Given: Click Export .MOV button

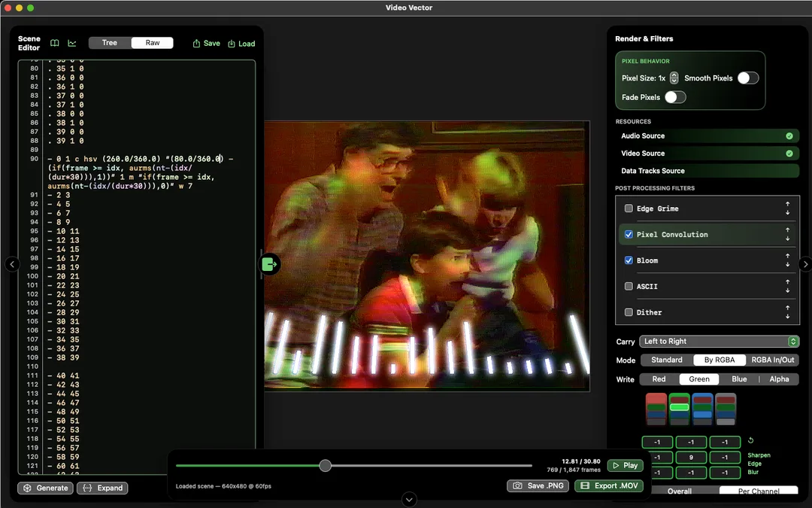Looking at the screenshot, I should pyautogui.click(x=609, y=485).
